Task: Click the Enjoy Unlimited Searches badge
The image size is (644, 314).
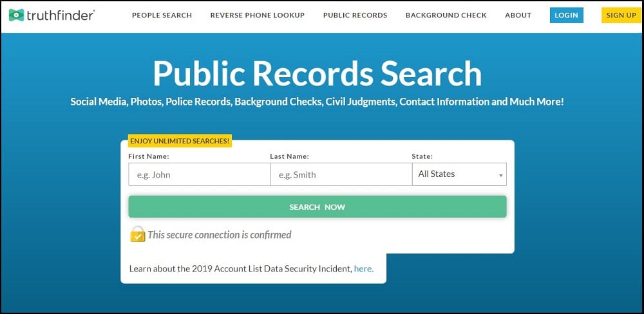Action: click(x=180, y=141)
